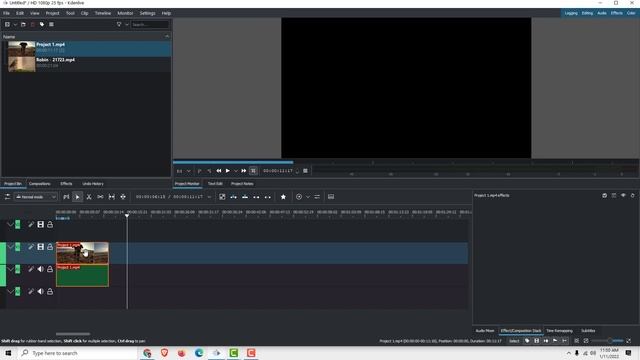Add clip to the project bin
Screen dimensions: 640x360
pos(7,24)
